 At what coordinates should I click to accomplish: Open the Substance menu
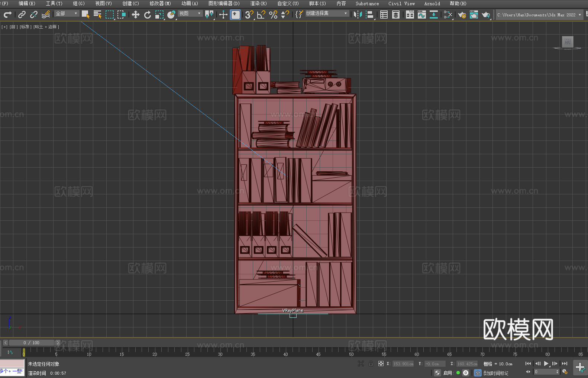click(367, 3)
